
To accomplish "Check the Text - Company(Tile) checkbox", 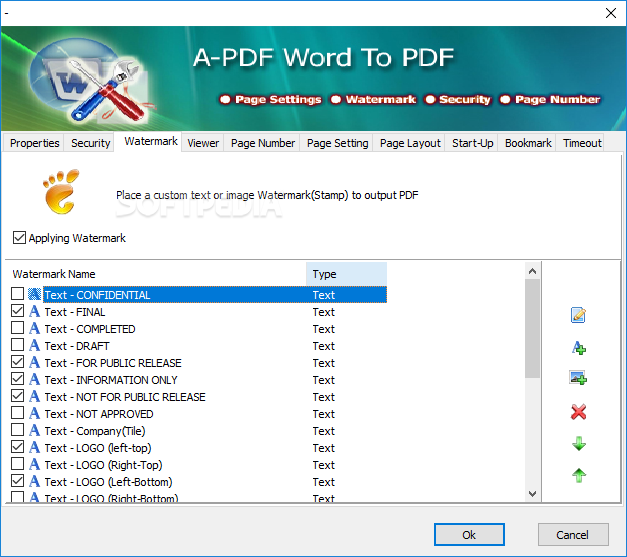I will pos(18,430).
